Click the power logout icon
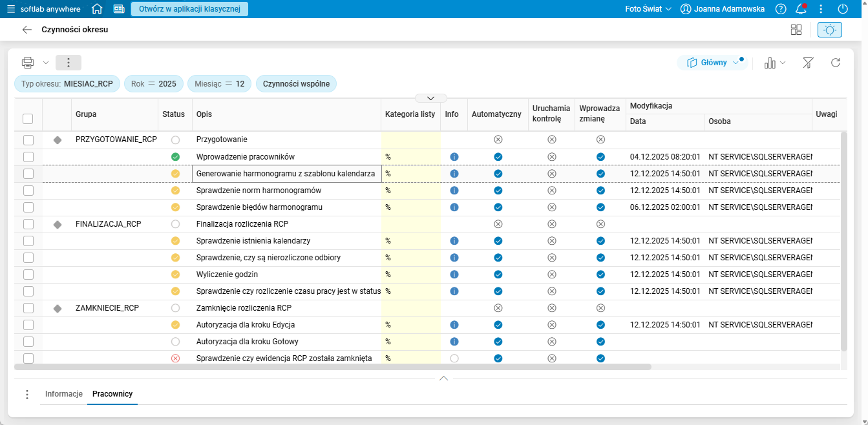Image resolution: width=868 pixels, height=425 pixels. tap(842, 9)
